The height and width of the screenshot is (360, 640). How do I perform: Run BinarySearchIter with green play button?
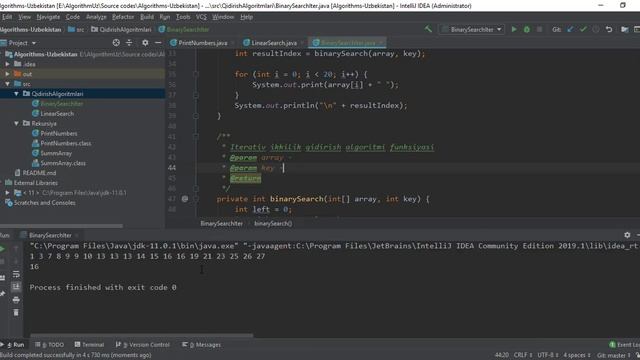514,29
